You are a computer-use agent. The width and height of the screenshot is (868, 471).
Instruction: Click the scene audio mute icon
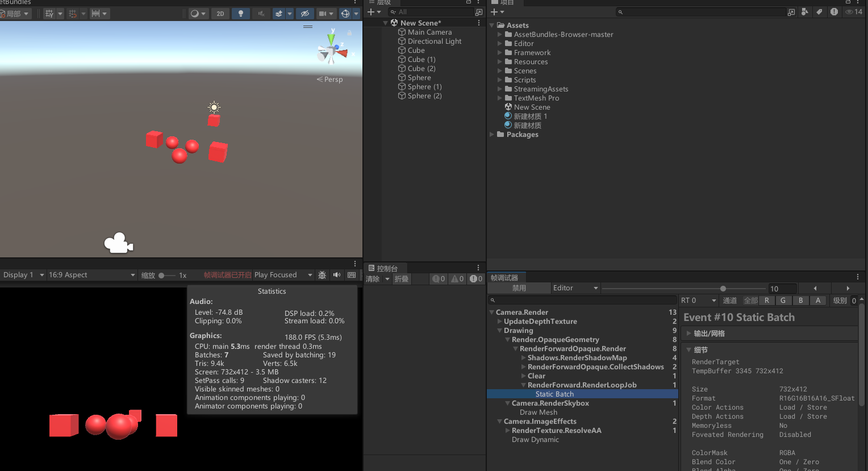(261, 14)
